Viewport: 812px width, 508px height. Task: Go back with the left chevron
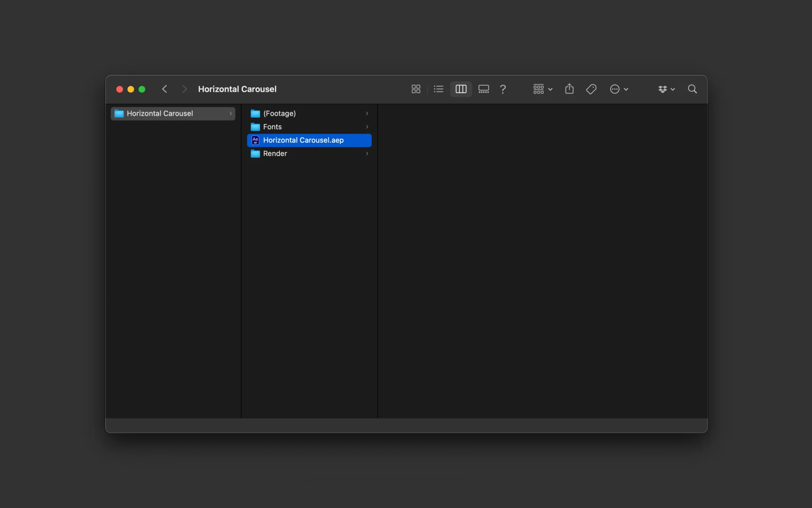(x=164, y=89)
